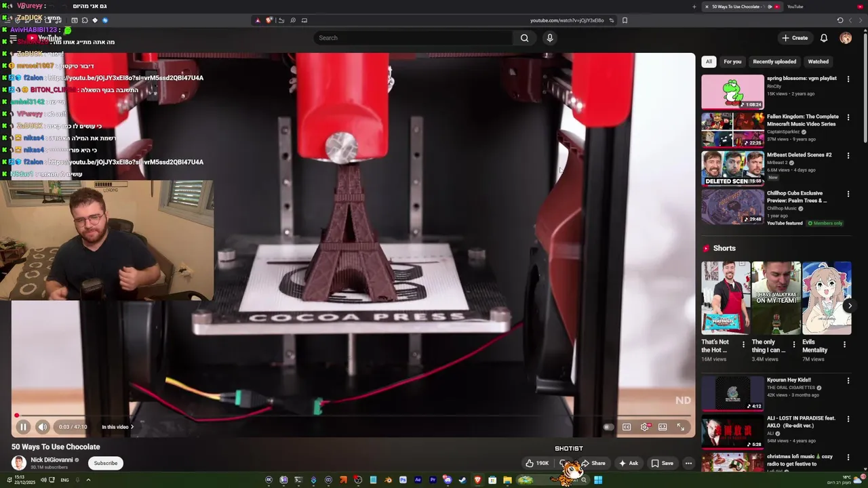Open OBS Studio from the taskbar

[358, 480]
